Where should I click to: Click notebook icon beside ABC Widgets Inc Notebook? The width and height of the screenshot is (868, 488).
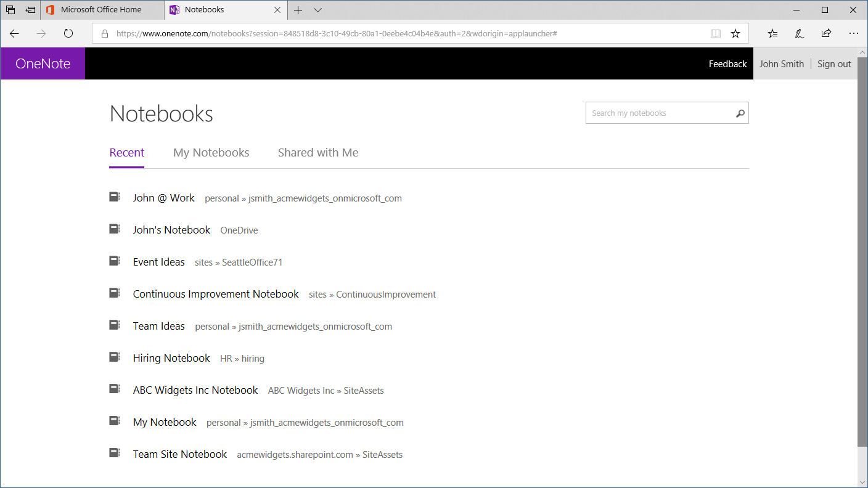click(x=114, y=389)
